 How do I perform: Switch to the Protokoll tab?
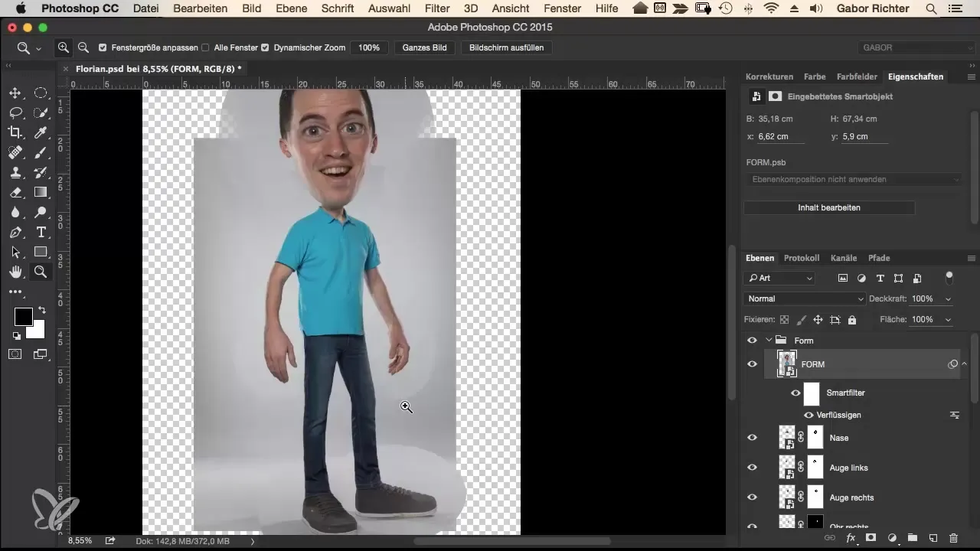click(x=802, y=258)
